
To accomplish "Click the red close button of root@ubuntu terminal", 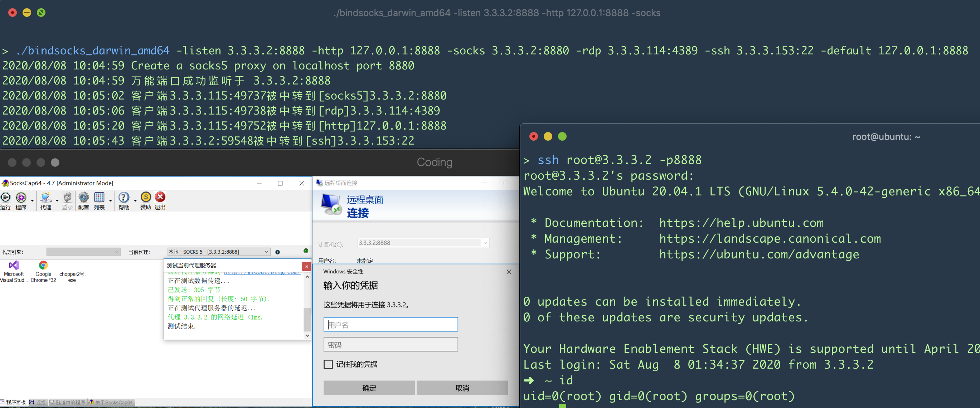I will point(534,136).
